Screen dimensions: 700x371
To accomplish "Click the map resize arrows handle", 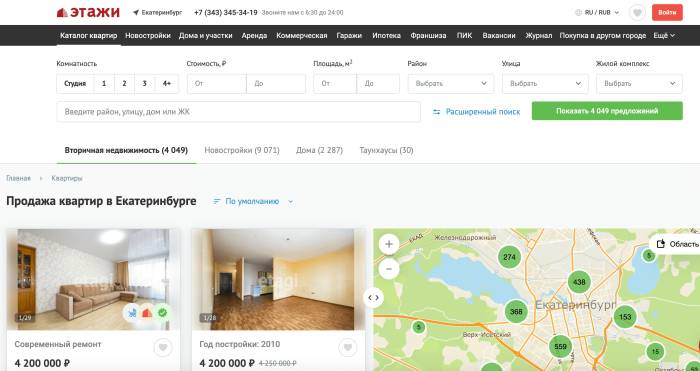I will [x=373, y=297].
